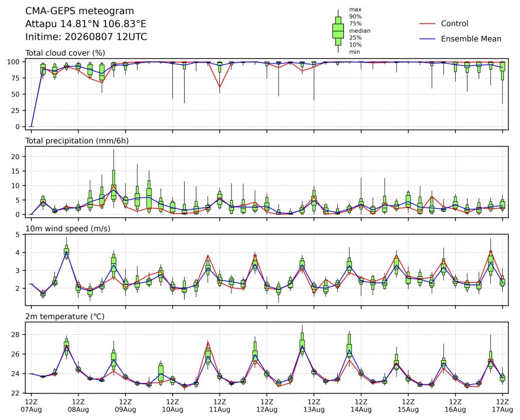This screenshot has width=520, height=420.
Task: Click the 2m temperature panel title
Action: pyautogui.click(x=65, y=316)
